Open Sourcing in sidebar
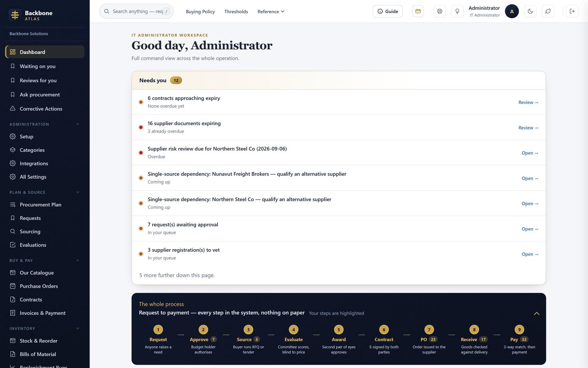Viewport: 588px width, 368px height. pos(45,232)
